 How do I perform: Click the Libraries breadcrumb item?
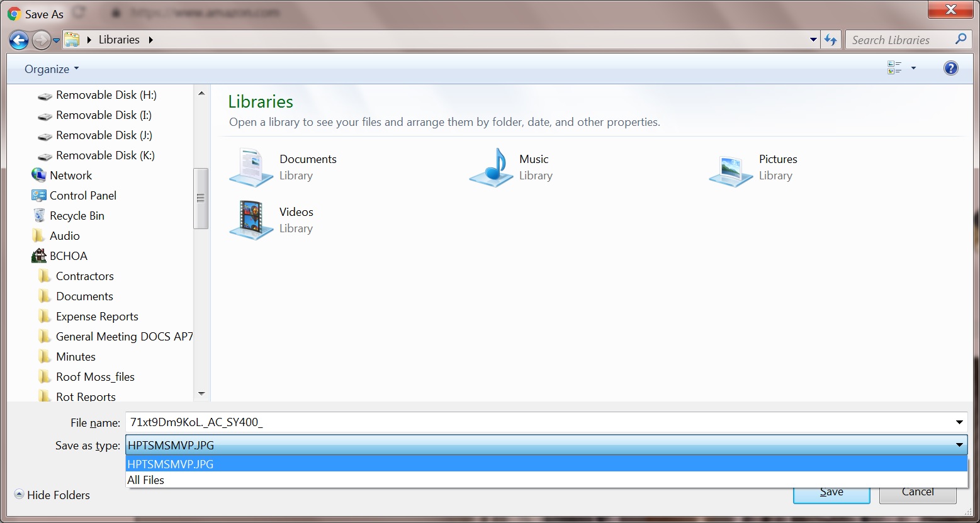pos(119,39)
